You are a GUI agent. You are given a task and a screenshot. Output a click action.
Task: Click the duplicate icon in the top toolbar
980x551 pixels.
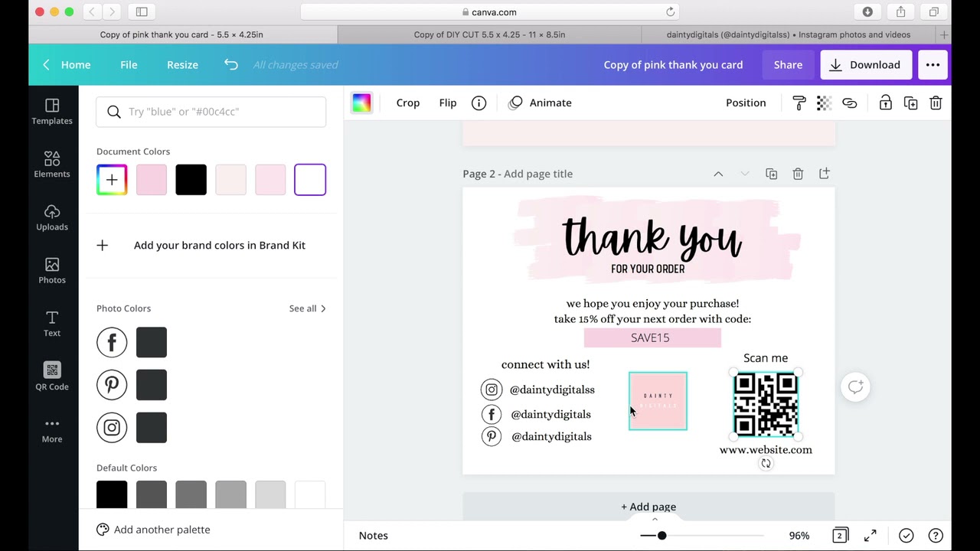910,103
